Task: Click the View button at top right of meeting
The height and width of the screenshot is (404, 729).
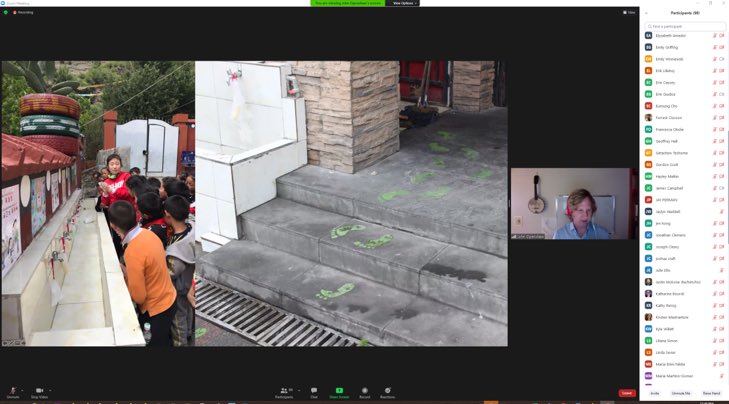Action: [629, 13]
